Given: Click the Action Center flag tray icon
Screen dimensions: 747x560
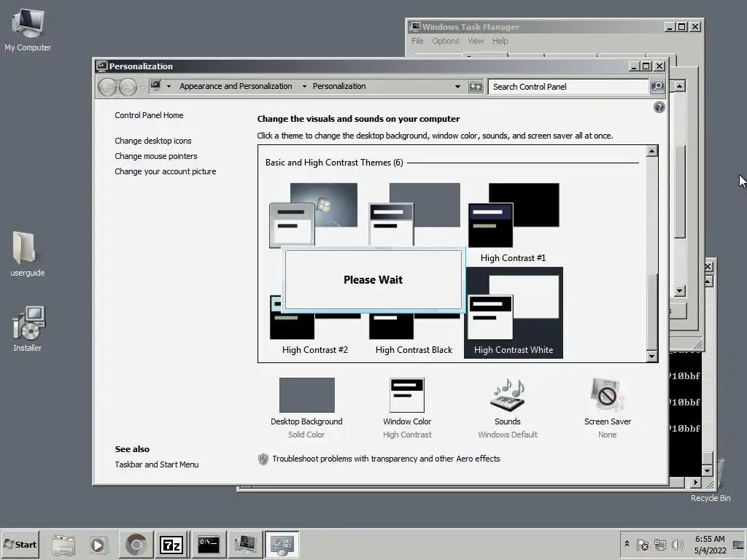Looking at the screenshot, I should 643,544.
